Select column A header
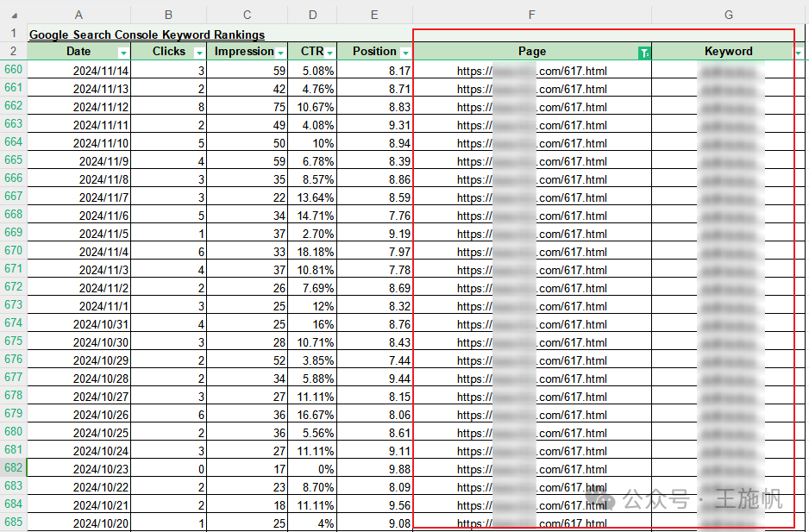The width and height of the screenshot is (809, 532). 79,15
